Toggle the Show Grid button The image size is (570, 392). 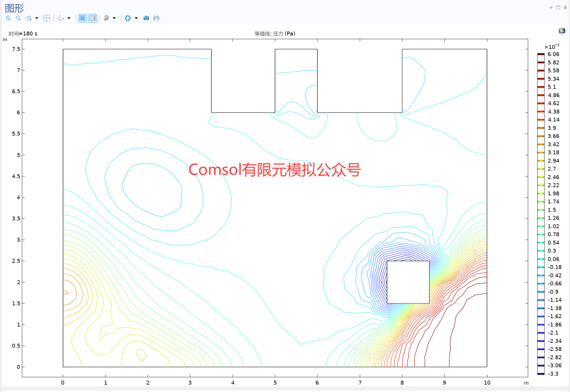(82, 18)
